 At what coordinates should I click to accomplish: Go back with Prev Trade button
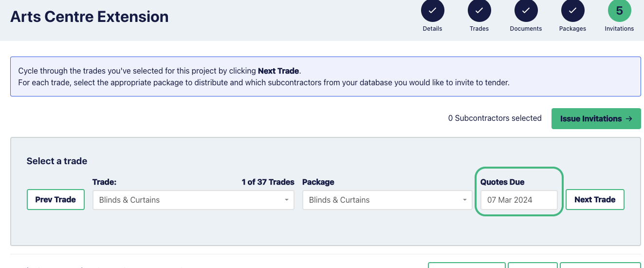click(x=55, y=200)
